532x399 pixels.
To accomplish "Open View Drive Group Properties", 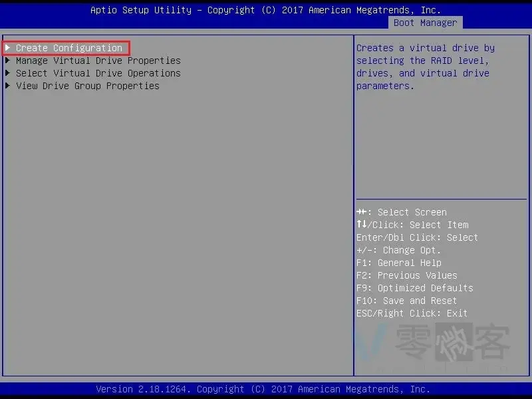I will [x=87, y=86].
